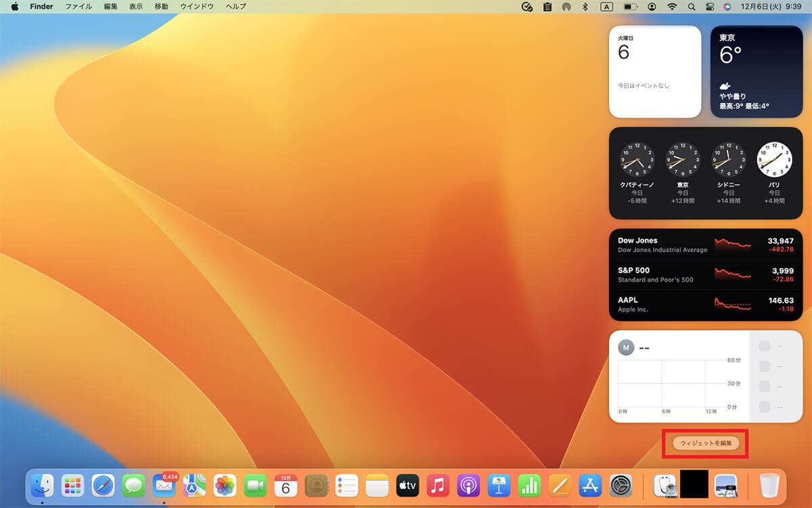Click 今日はイベントなし text in calendar widget

tap(644, 86)
